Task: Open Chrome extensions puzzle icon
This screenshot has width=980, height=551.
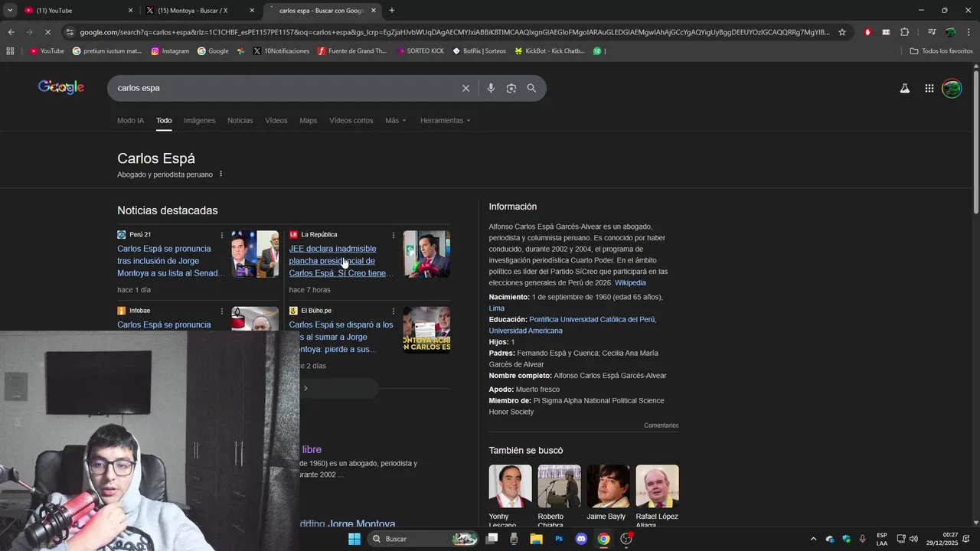Action: 905,32
